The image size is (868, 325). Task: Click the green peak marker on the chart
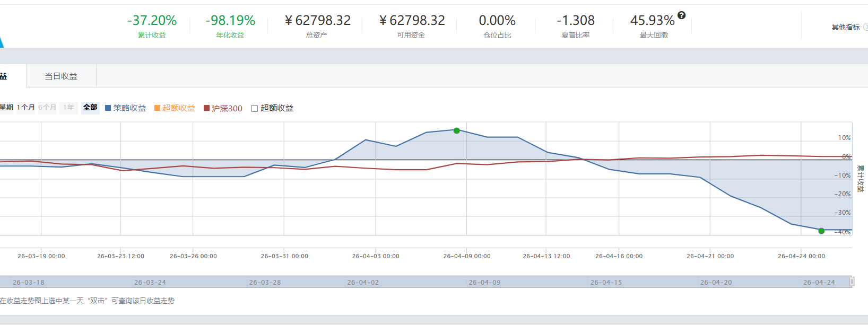coord(457,130)
